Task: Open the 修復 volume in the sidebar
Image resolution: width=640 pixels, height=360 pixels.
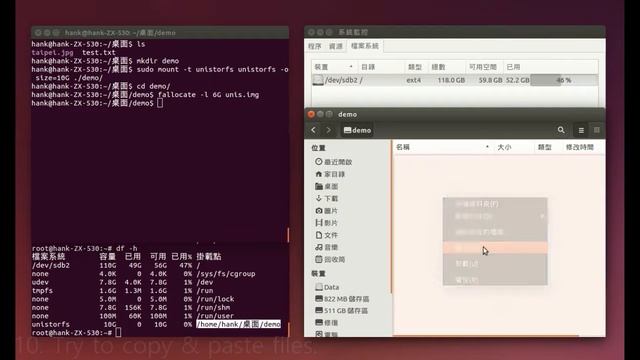Action: click(327, 323)
